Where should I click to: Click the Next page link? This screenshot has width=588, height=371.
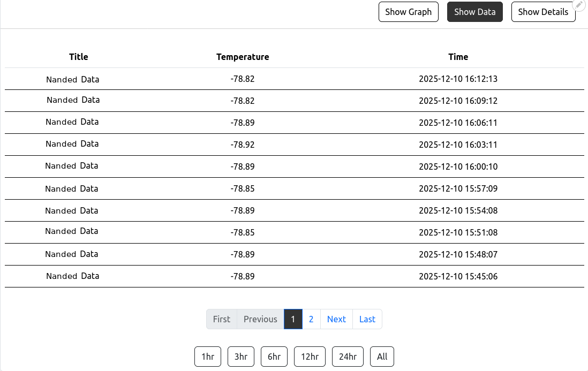pos(336,319)
